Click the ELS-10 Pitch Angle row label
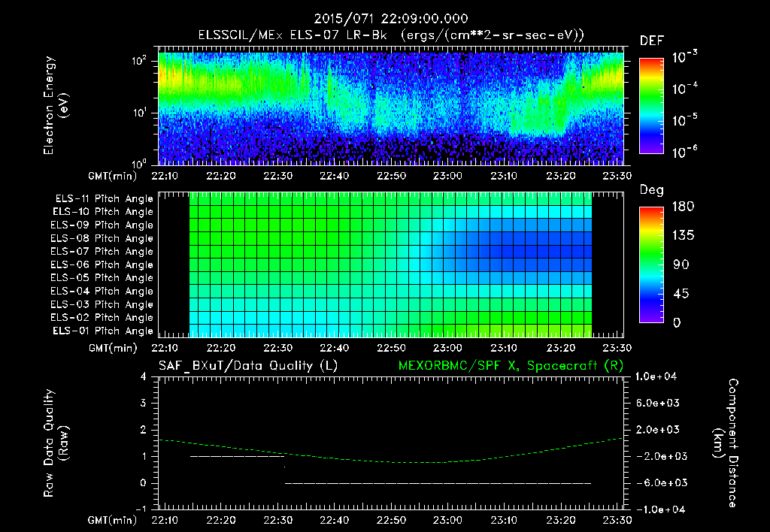Screen dimensions: 770x532 [x=103, y=212]
